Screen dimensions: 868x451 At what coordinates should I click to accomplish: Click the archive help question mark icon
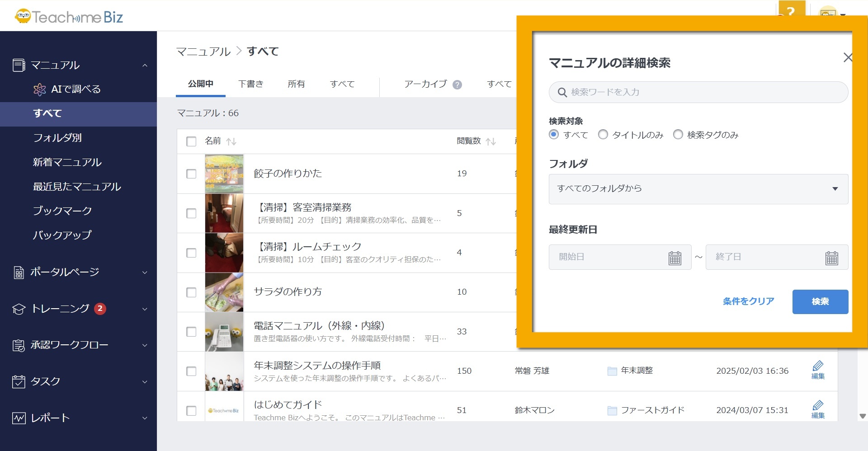click(457, 85)
